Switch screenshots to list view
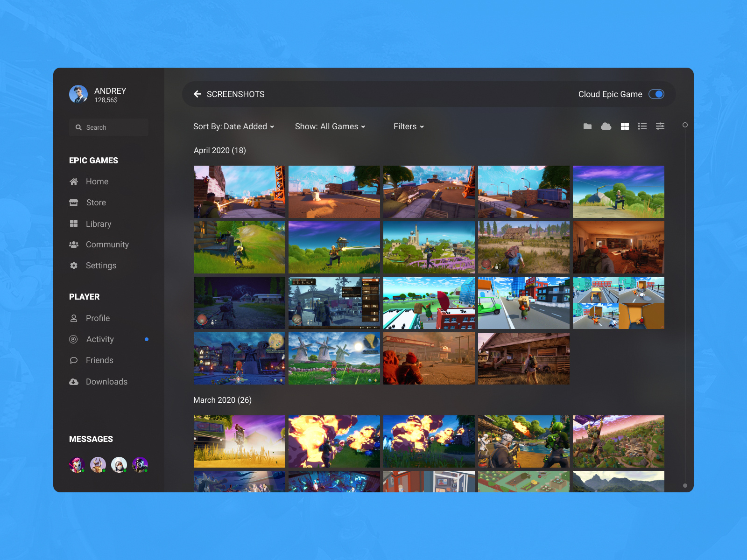 [642, 126]
